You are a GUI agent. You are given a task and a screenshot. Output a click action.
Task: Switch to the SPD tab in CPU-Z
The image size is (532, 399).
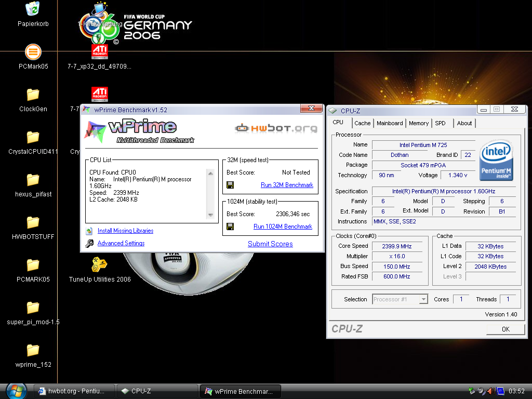(x=440, y=123)
